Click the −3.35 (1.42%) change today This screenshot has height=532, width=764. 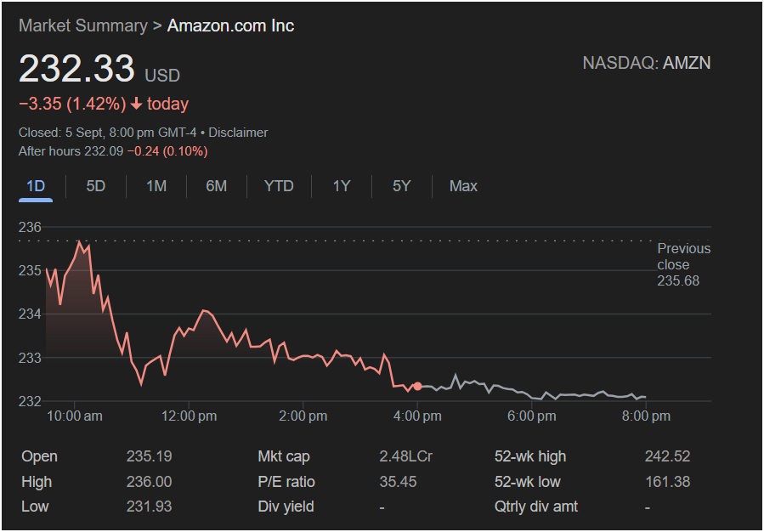pyautogui.click(x=104, y=104)
